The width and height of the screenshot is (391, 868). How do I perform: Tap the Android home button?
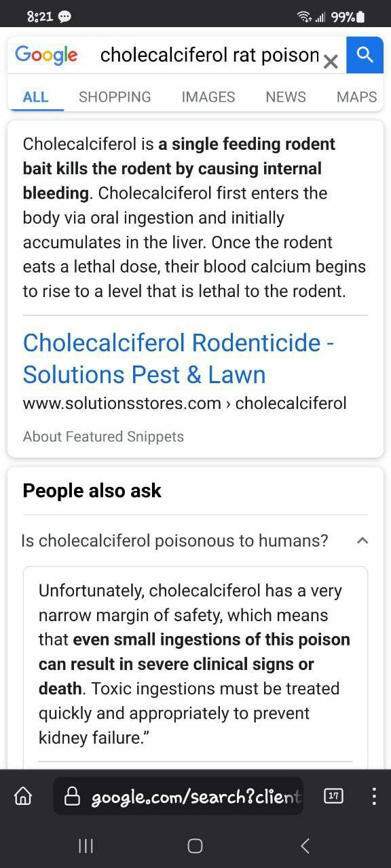click(195, 845)
